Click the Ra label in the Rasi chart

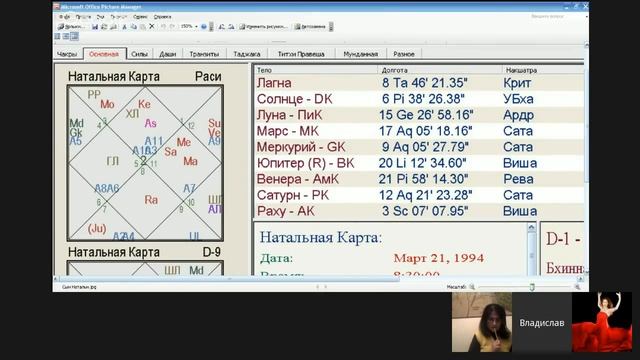151,200
